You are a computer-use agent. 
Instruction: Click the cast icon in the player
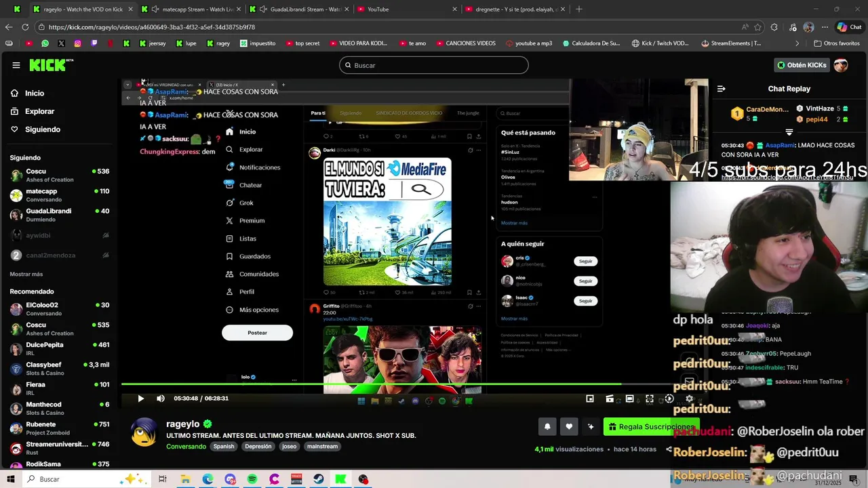click(x=610, y=399)
